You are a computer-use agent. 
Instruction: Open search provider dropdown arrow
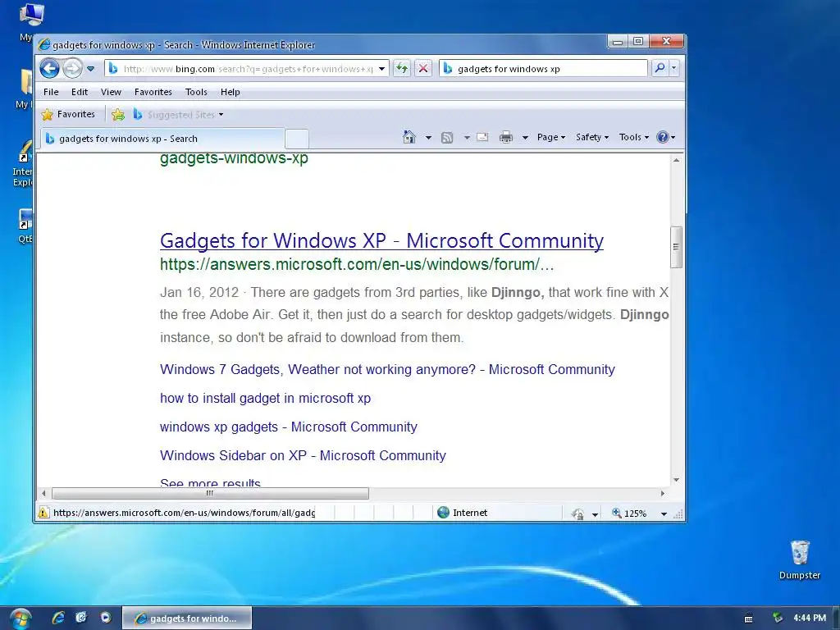point(674,68)
